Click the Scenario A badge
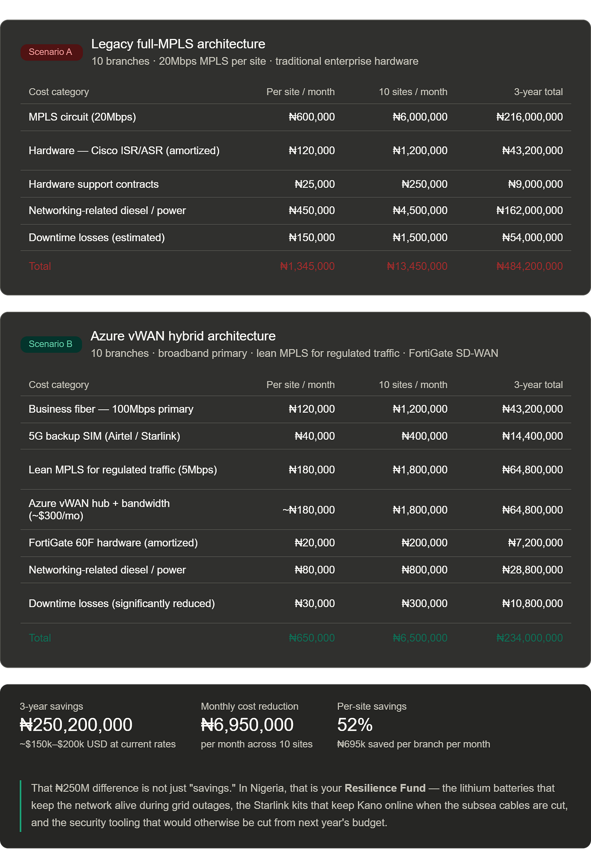The image size is (591, 868). 52,52
